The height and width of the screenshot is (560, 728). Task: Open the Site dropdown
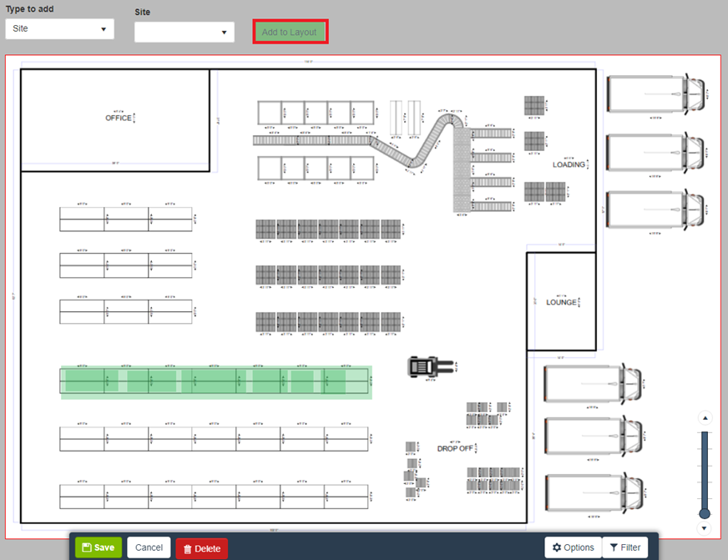(184, 32)
